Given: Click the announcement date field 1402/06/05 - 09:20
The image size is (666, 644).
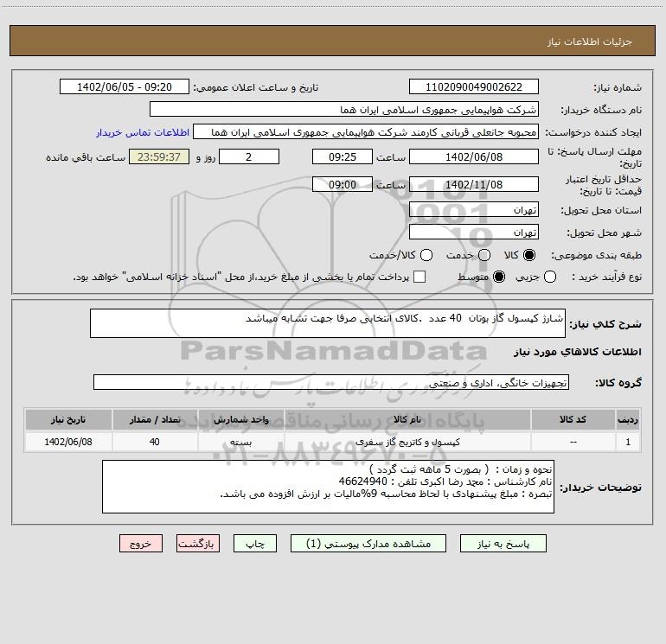Looking at the screenshot, I should click(x=125, y=86).
